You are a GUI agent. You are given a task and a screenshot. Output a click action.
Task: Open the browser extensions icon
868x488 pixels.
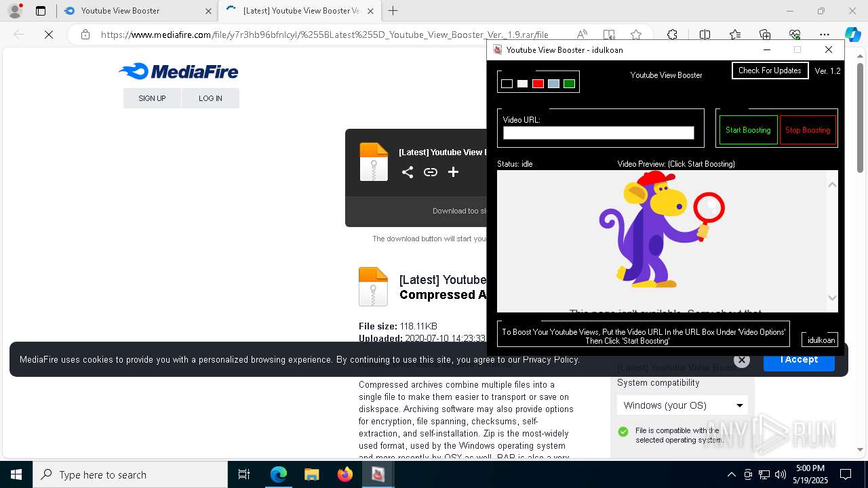tap(672, 35)
